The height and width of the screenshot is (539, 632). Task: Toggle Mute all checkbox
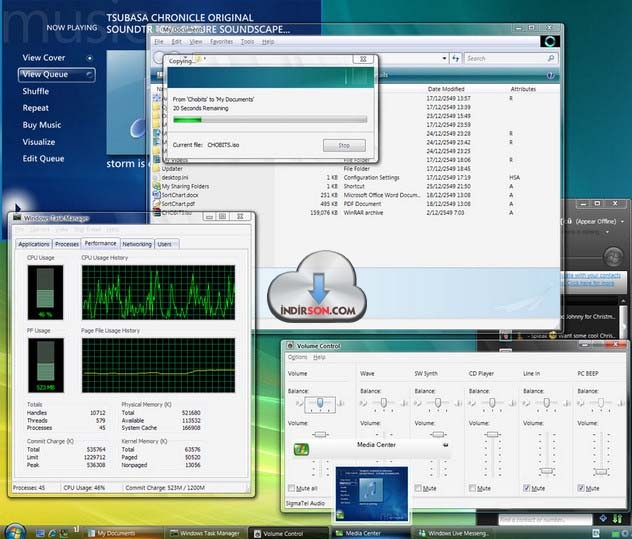291,488
